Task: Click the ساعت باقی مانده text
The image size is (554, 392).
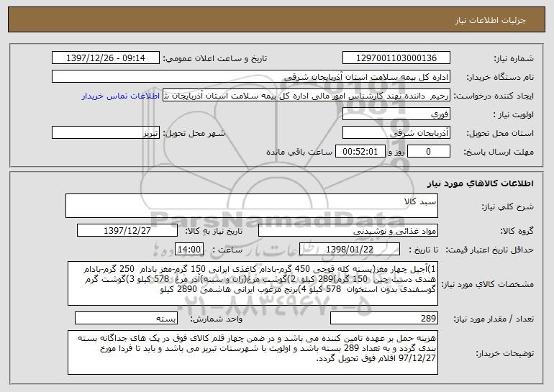Action: pyautogui.click(x=299, y=152)
